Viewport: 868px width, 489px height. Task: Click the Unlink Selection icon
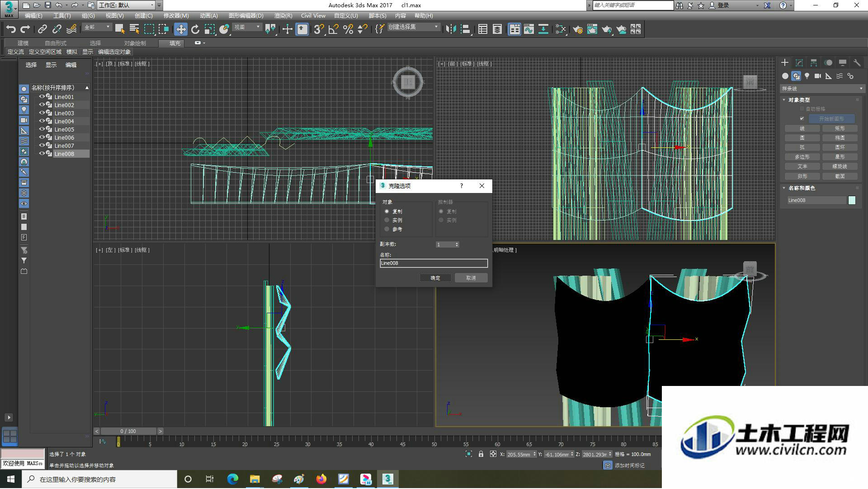(57, 29)
